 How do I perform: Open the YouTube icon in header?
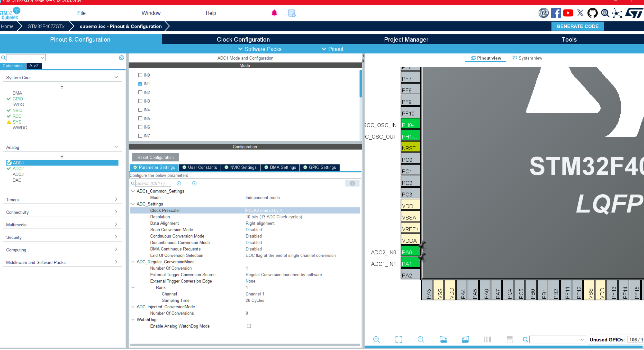[568, 13]
